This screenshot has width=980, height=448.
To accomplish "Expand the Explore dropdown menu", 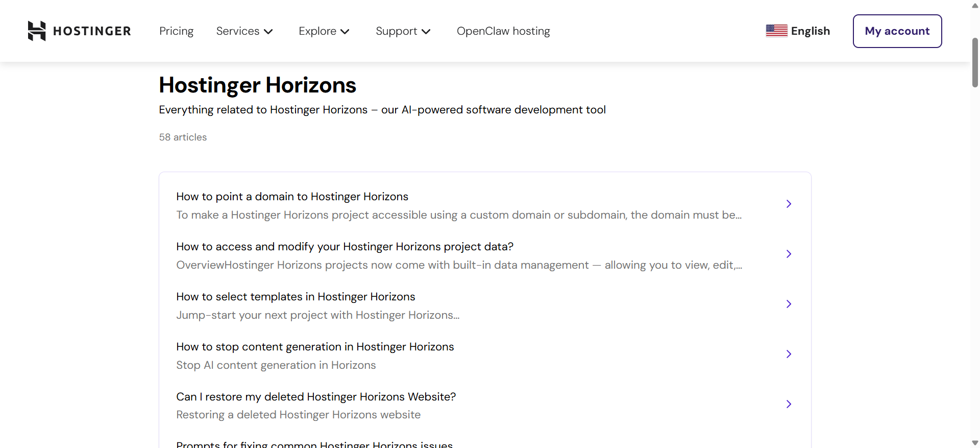I will 324,31.
